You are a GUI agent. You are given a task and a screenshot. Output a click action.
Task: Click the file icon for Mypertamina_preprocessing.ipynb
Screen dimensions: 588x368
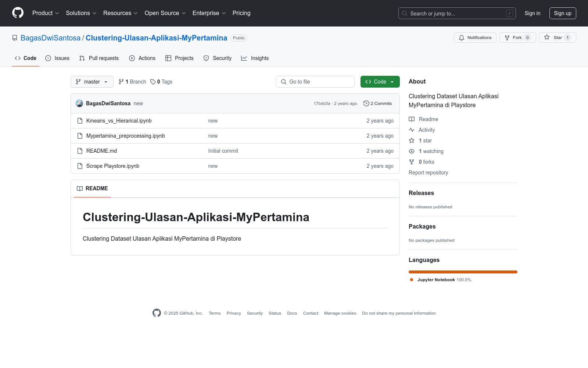pyautogui.click(x=80, y=136)
